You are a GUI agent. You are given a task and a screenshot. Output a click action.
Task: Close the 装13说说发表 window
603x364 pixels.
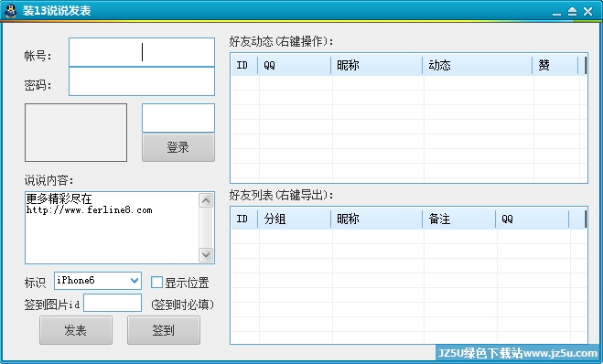588,12
